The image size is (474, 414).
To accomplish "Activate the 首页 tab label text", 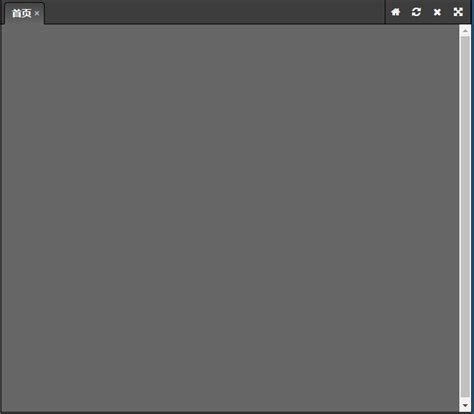I will pos(21,13).
